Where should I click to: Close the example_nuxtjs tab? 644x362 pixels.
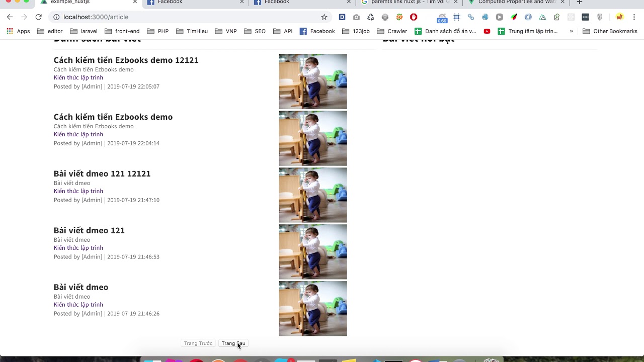(x=135, y=2)
